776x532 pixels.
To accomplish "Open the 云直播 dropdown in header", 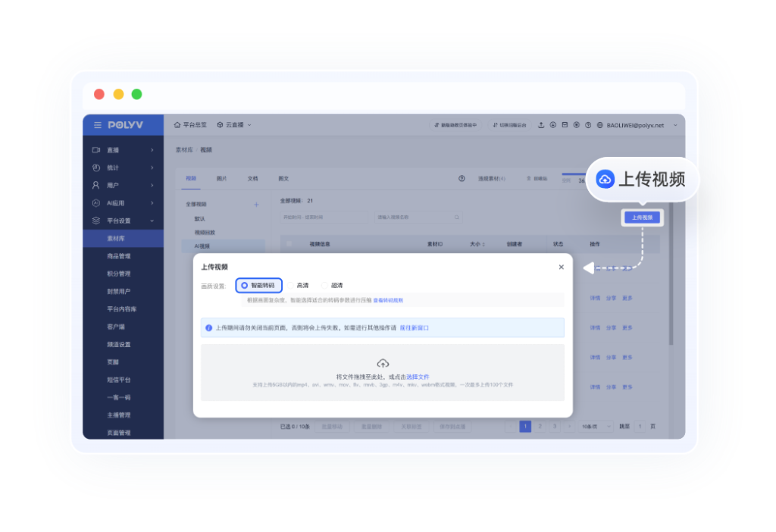I will pos(234,125).
